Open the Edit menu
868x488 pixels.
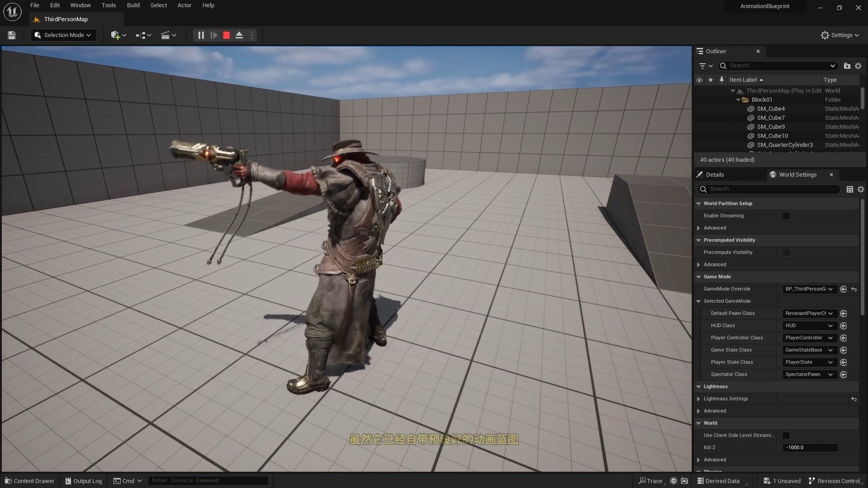[55, 5]
